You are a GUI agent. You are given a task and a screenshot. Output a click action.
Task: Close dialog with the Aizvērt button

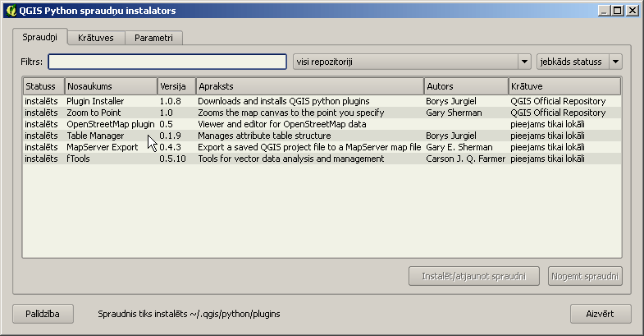click(x=600, y=314)
